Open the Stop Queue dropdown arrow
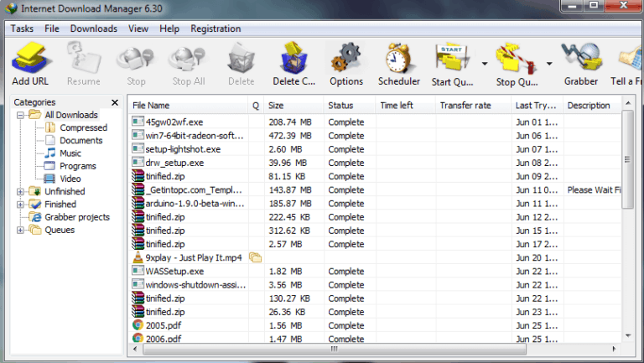 [549, 64]
